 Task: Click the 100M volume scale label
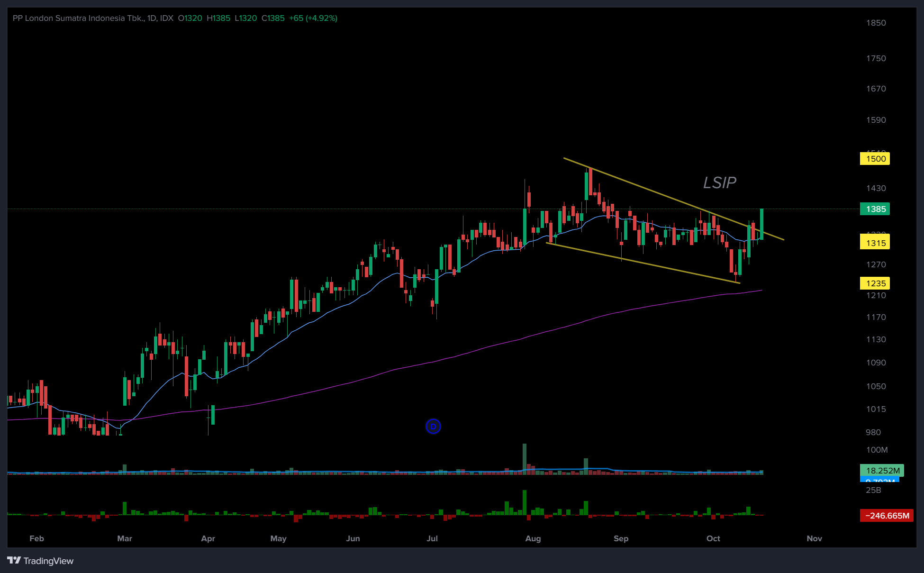(x=877, y=450)
